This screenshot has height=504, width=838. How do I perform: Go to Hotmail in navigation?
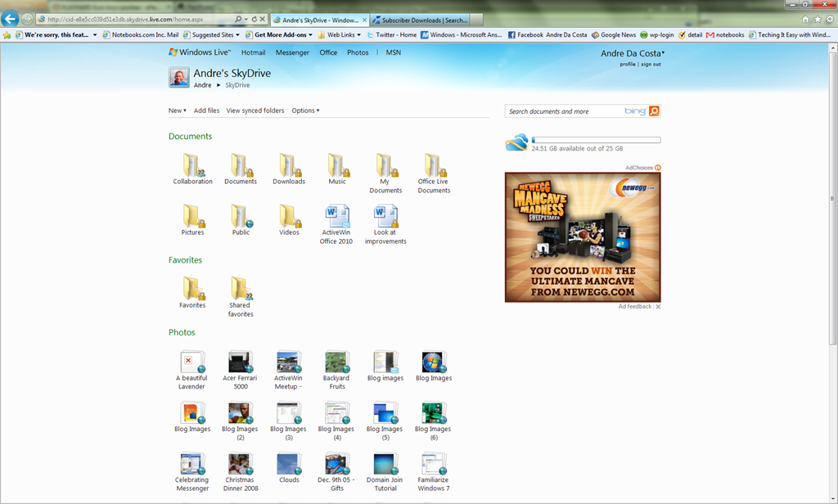pyautogui.click(x=253, y=52)
